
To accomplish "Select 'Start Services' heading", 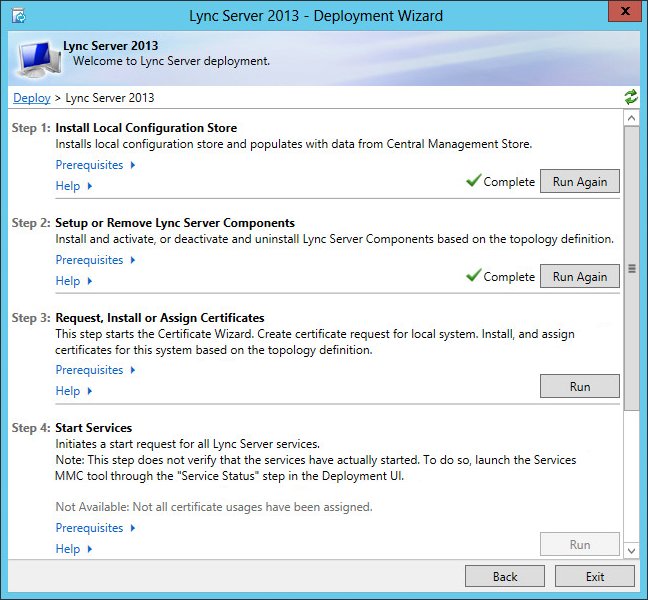I will 94,428.
